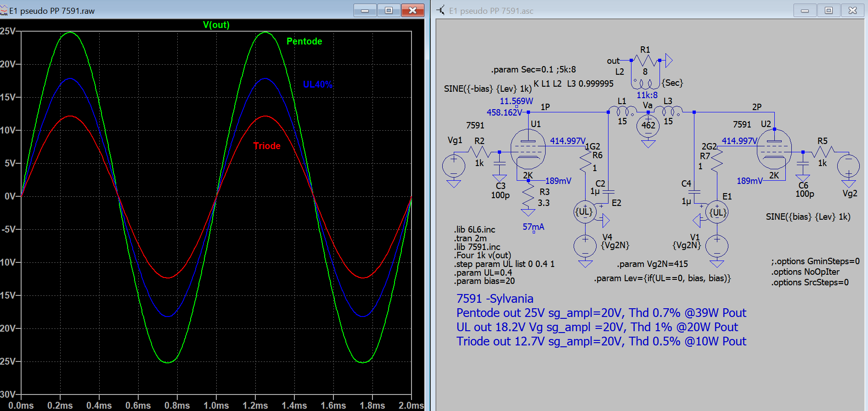Select capacitor C3 100p symbol
Image resolution: width=868 pixels, height=411 pixels.
(x=500, y=163)
